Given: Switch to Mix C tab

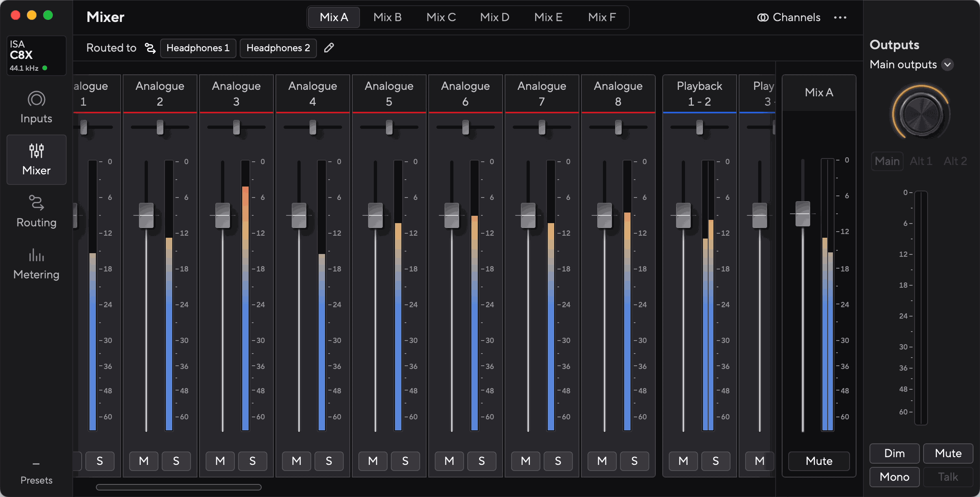Looking at the screenshot, I should coord(441,17).
